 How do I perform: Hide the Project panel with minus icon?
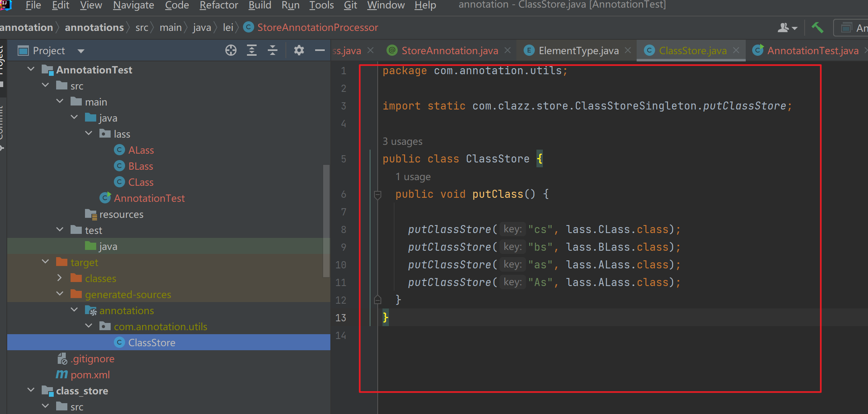pos(320,50)
